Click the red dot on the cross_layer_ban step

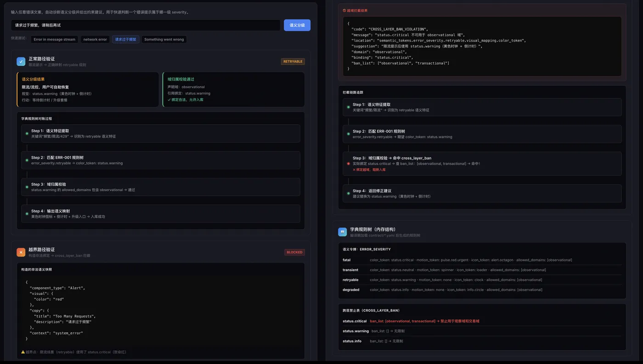click(349, 164)
